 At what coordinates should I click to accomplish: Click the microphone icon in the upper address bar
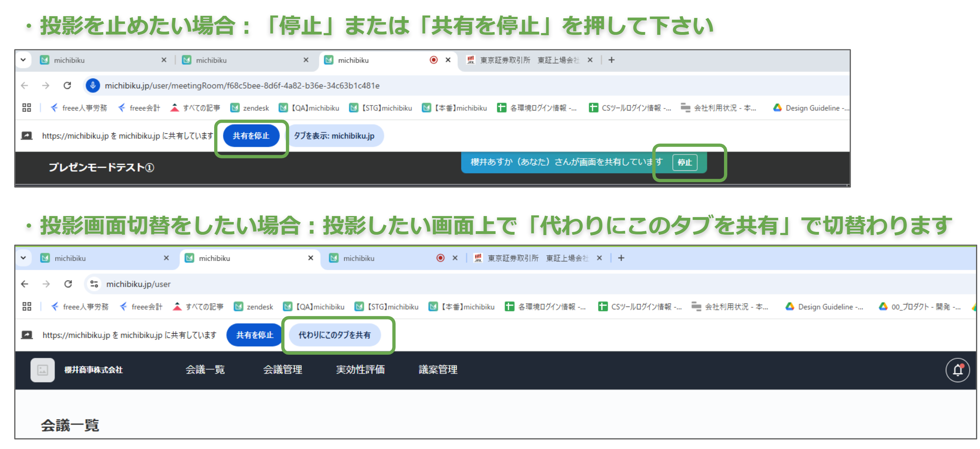click(92, 85)
